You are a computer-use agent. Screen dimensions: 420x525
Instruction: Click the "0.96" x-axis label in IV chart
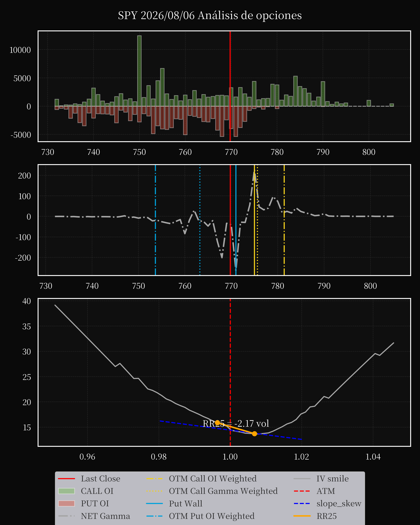click(x=87, y=457)
